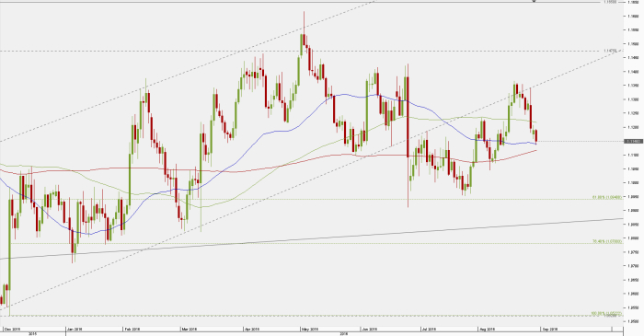Click the highest candle wick in early May
This screenshot has height=336, width=644.
(x=304, y=23)
